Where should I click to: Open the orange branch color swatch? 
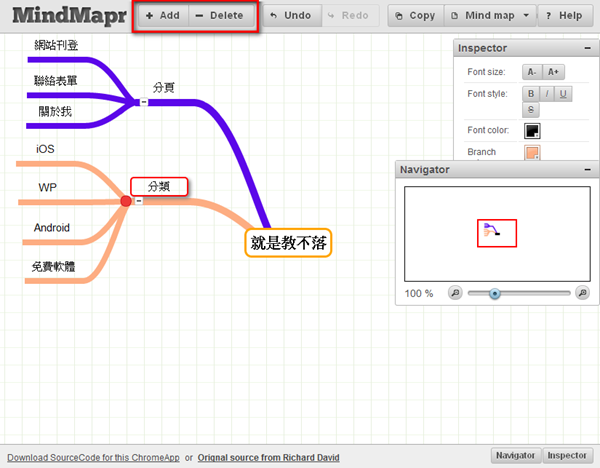(x=532, y=152)
